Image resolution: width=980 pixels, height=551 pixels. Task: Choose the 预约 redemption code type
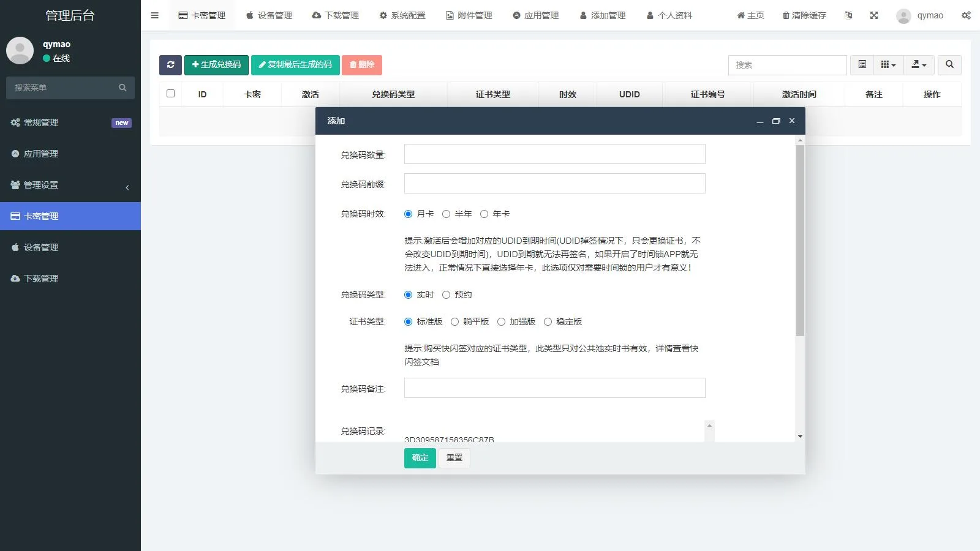click(445, 294)
